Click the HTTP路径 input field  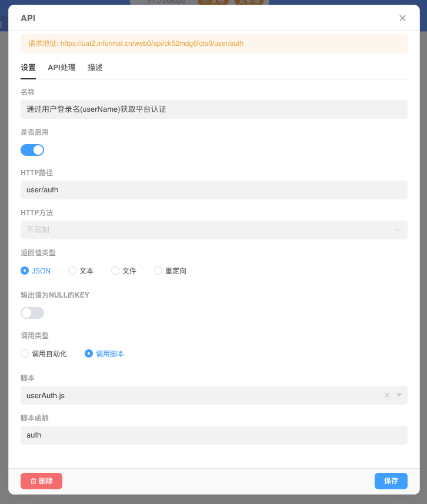click(213, 189)
